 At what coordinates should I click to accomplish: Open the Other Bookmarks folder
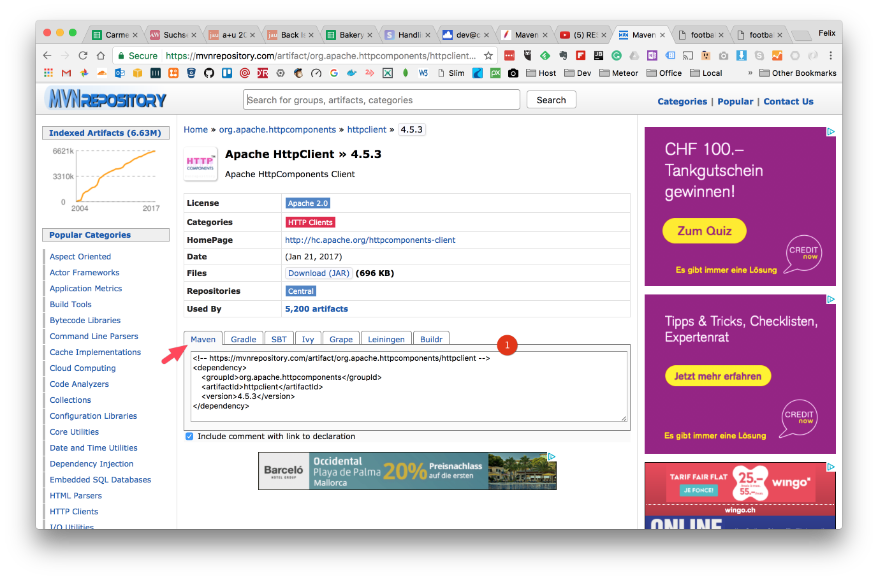tap(796, 73)
